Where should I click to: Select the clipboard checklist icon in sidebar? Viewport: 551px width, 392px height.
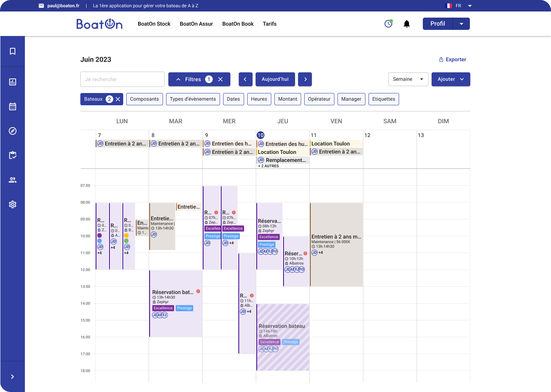tap(13, 155)
